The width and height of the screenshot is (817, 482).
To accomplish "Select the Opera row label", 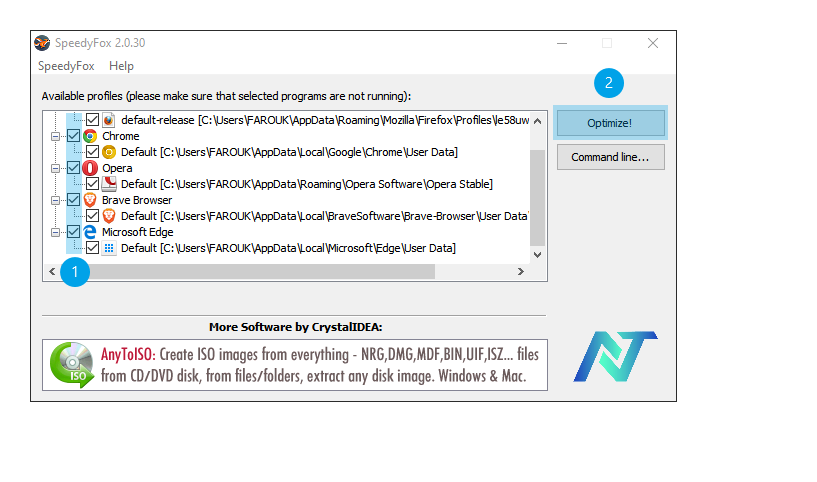I will point(117,168).
